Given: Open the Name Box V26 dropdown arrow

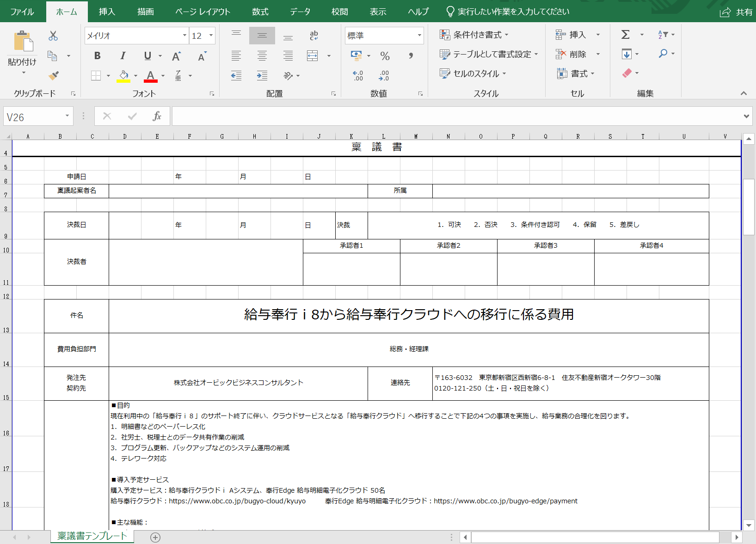Looking at the screenshot, I should click(67, 116).
